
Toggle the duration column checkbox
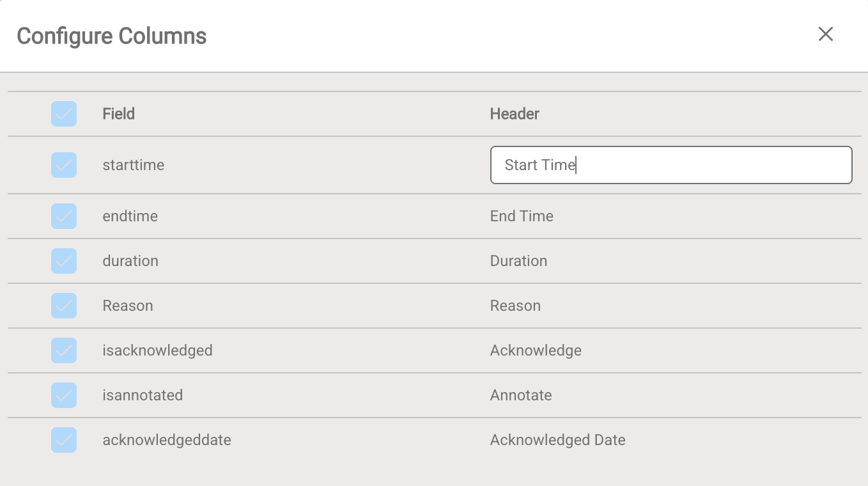click(x=63, y=260)
